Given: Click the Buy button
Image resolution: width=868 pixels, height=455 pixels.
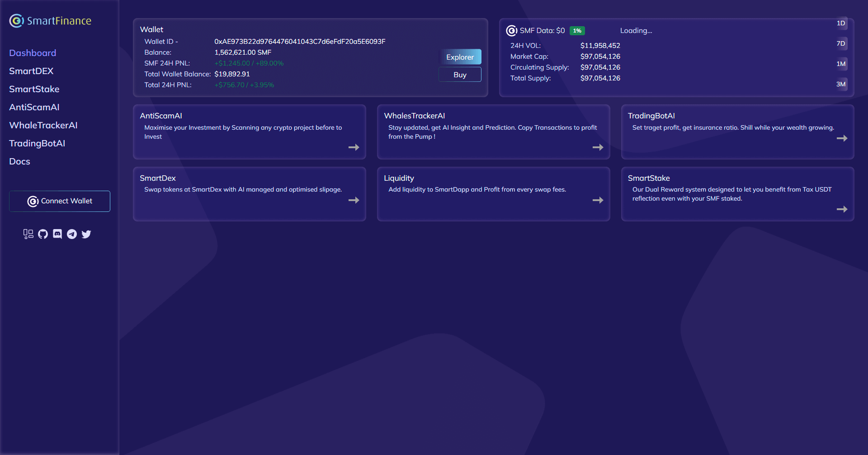Looking at the screenshot, I should pyautogui.click(x=460, y=75).
